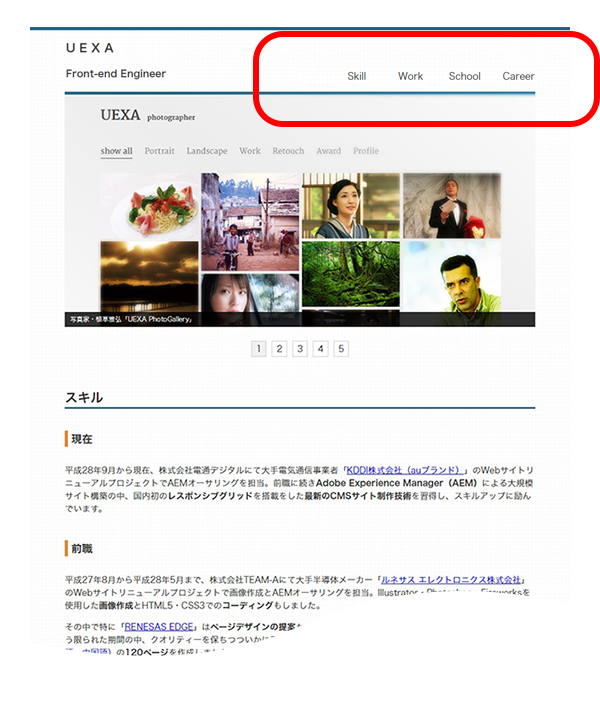Go to the School section link
The height and width of the screenshot is (701, 600).
click(x=465, y=76)
